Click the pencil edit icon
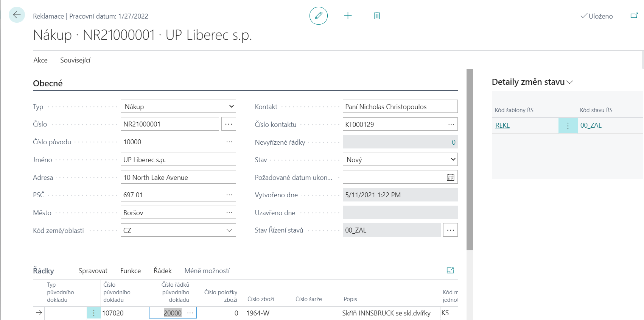Screen dimensions: 644x320 point(318,16)
